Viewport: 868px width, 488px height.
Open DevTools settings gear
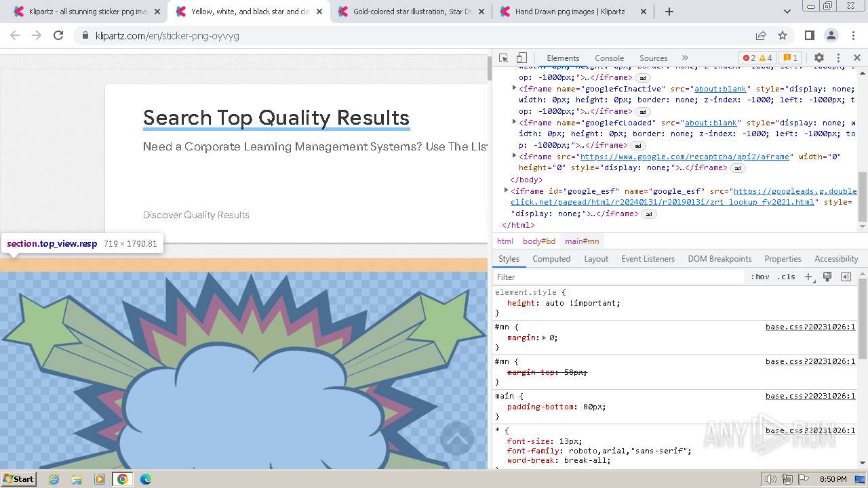click(x=819, y=58)
